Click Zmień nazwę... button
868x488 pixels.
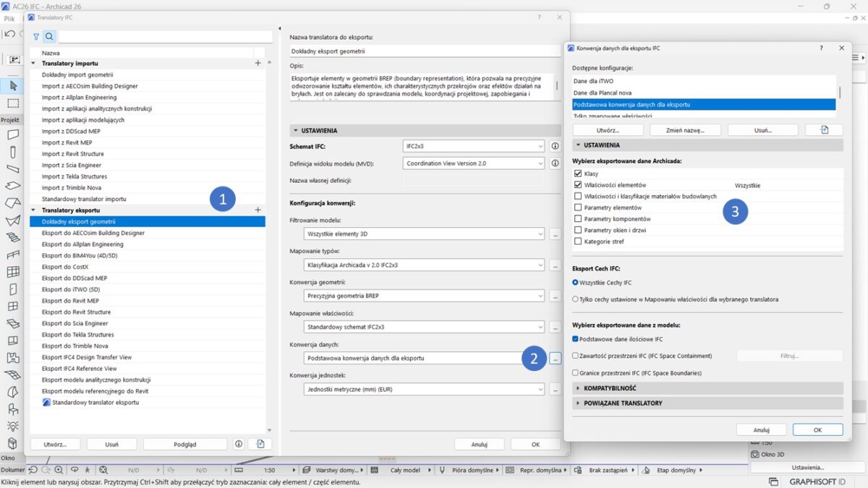click(684, 130)
